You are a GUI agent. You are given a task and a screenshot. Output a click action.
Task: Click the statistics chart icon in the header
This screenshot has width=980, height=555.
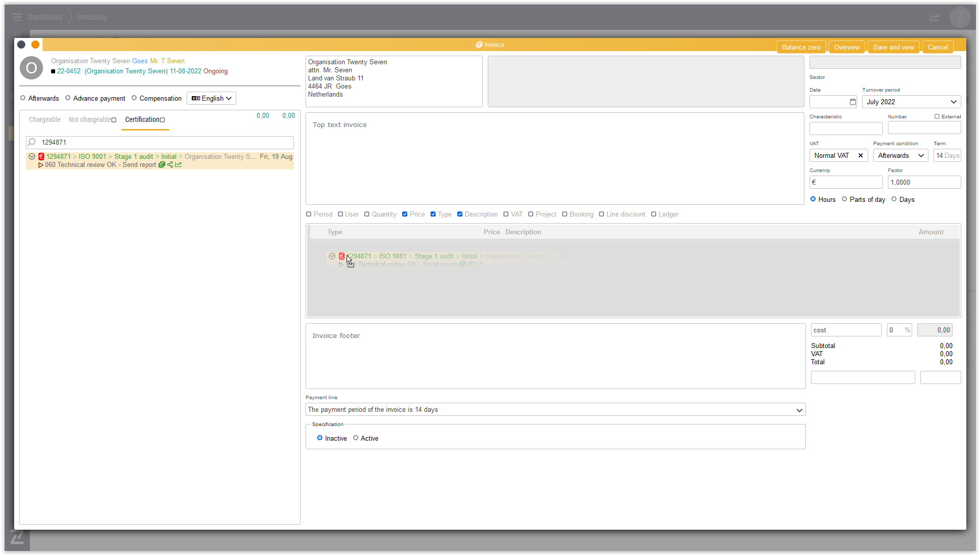coord(934,17)
